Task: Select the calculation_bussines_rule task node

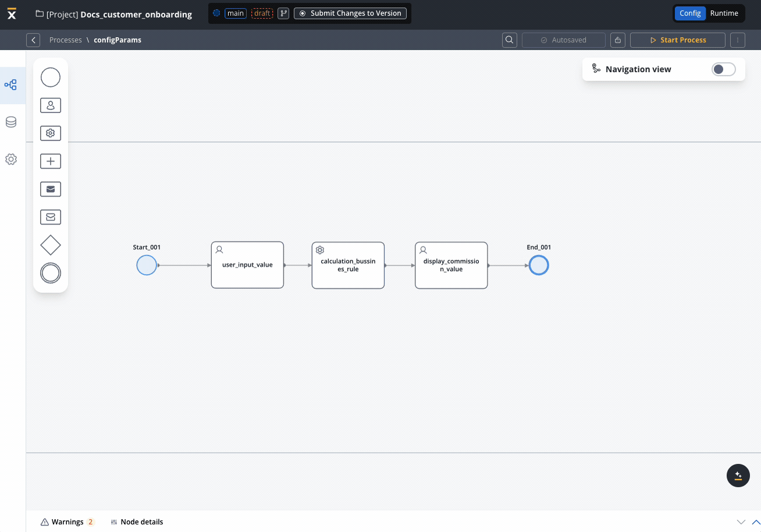Action: tap(348, 265)
